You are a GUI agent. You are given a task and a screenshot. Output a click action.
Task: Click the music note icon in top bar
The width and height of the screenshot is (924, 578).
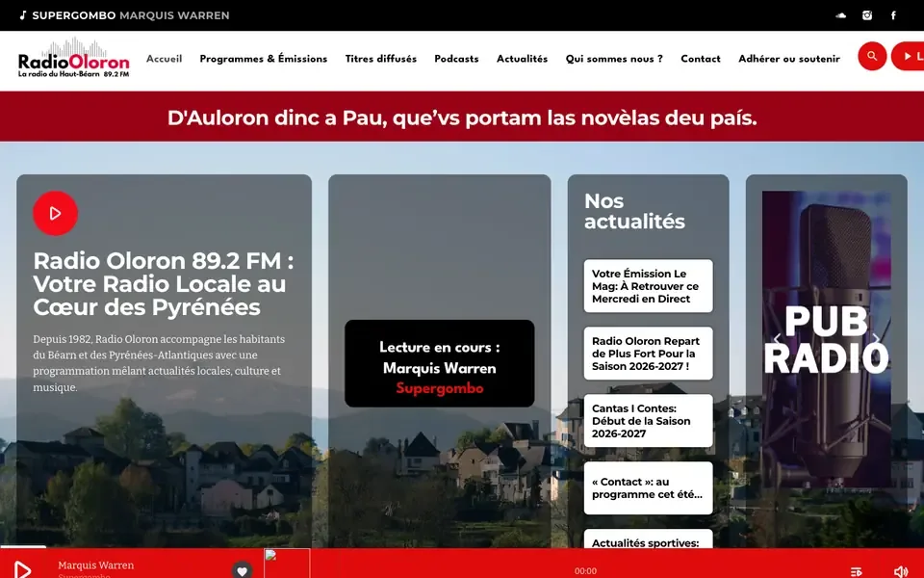pyautogui.click(x=23, y=15)
